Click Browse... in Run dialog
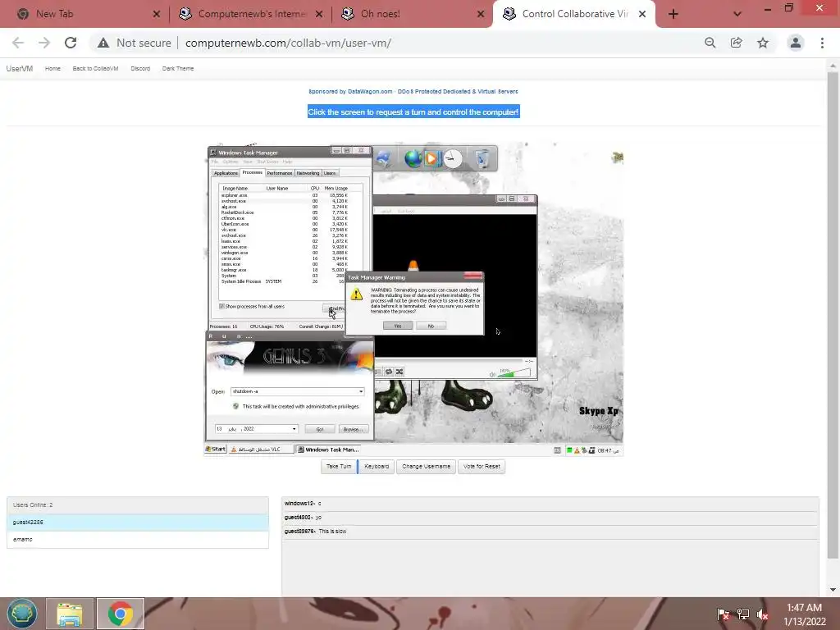This screenshot has height=630, width=840. (354, 429)
